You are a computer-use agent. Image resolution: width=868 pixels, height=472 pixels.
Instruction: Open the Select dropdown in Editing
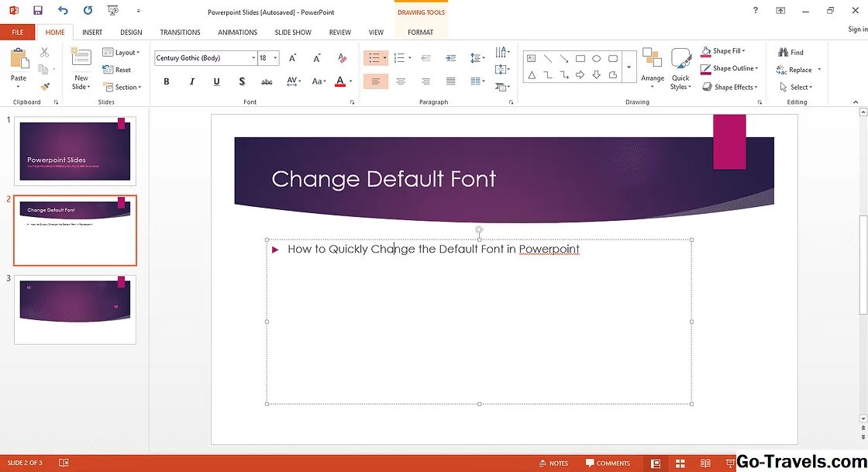[795, 87]
